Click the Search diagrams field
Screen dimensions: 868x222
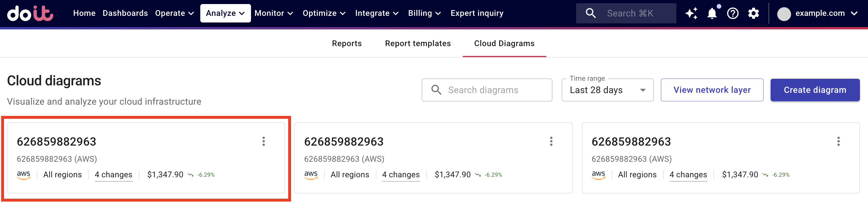pyautogui.click(x=486, y=90)
